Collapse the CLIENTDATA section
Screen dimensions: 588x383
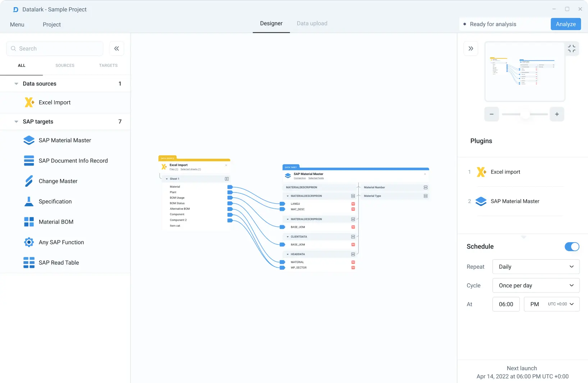pos(288,237)
